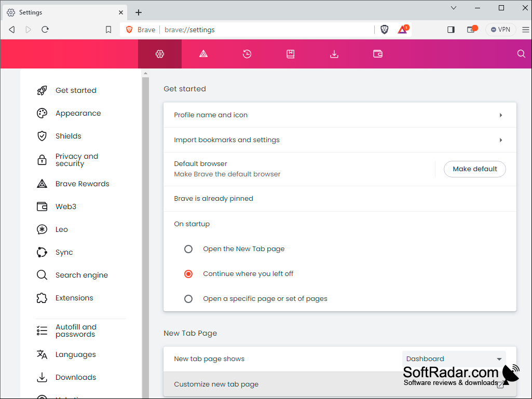This screenshot has height=399, width=532.
Task: Click the Privacy and security lock icon
Action: click(42, 160)
